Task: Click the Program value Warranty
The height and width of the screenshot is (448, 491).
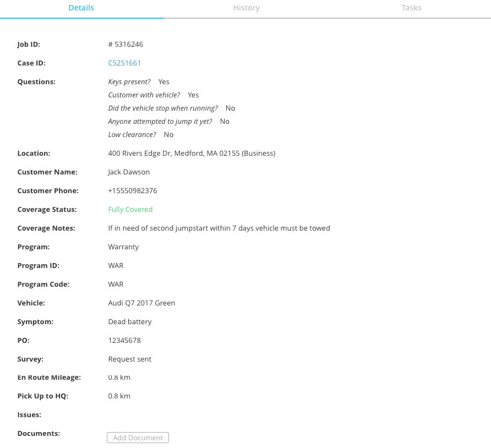Action: (123, 247)
